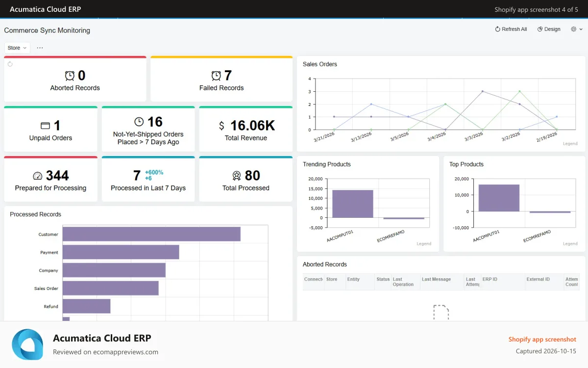Open the Failed Records tile

[221, 79]
